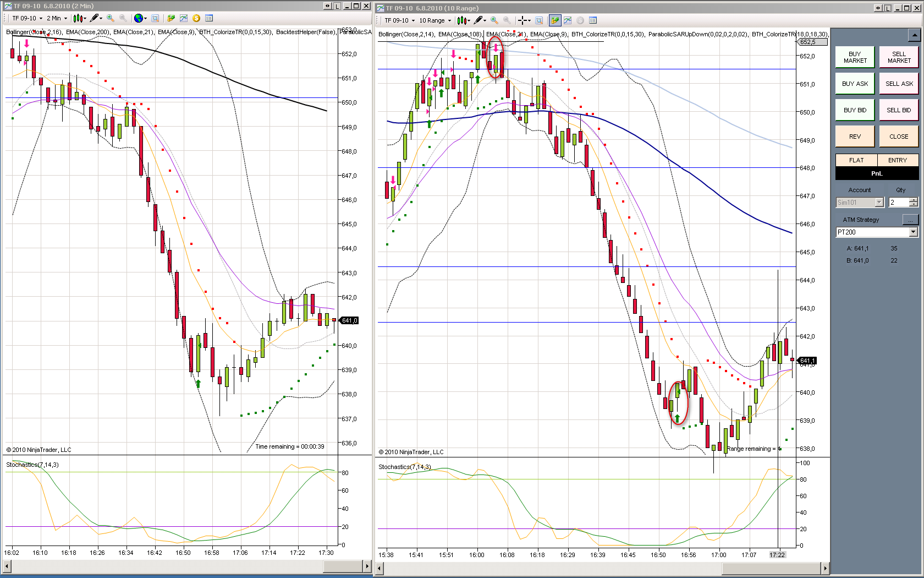Open 10 Range interval dropdown

pyautogui.click(x=435, y=20)
